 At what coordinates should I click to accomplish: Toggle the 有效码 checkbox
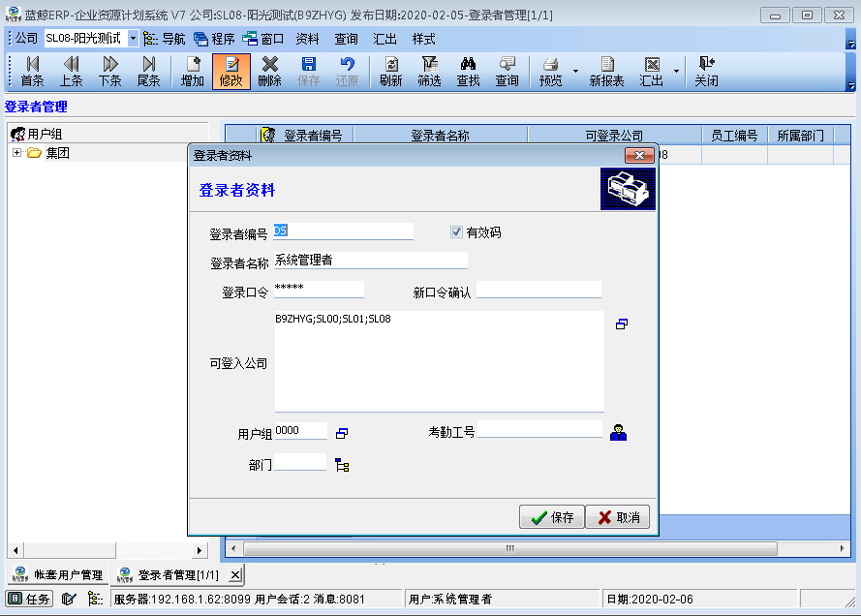[456, 232]
